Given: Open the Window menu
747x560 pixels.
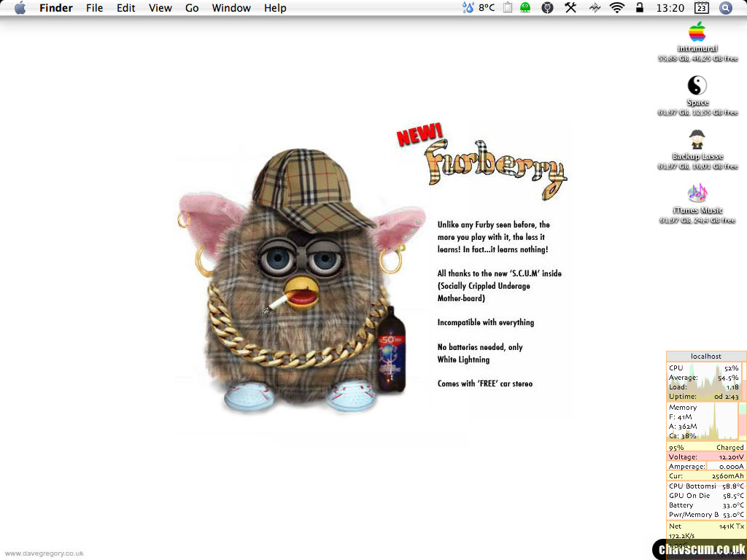Looking at the screenshot, I should [x=231, y=7].
